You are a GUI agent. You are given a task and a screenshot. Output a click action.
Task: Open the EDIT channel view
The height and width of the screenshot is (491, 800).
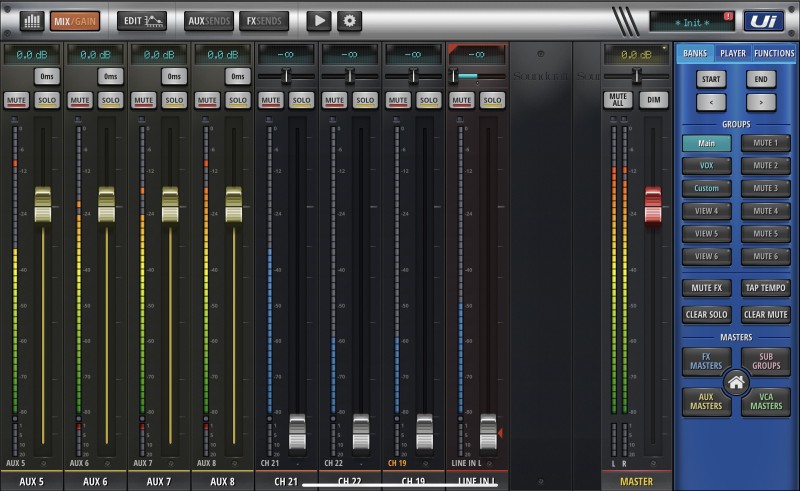point(142,20)
